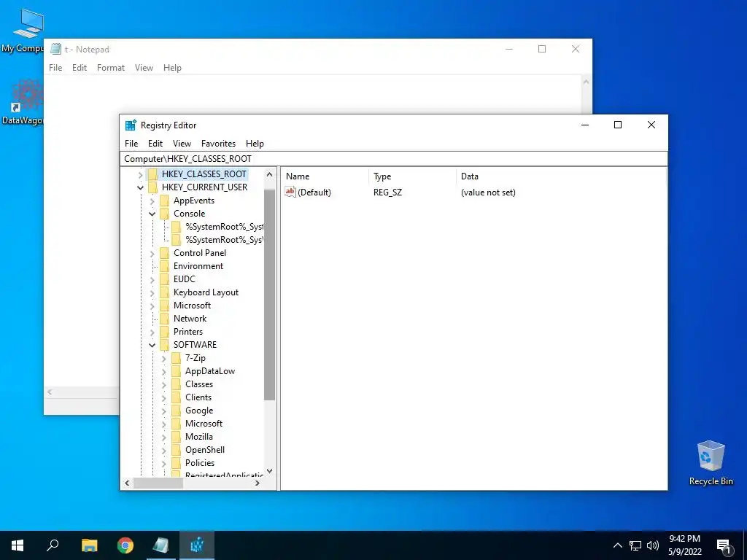Open the Notepad File menu
Viewport: 747px width, 560px height.
55,68
